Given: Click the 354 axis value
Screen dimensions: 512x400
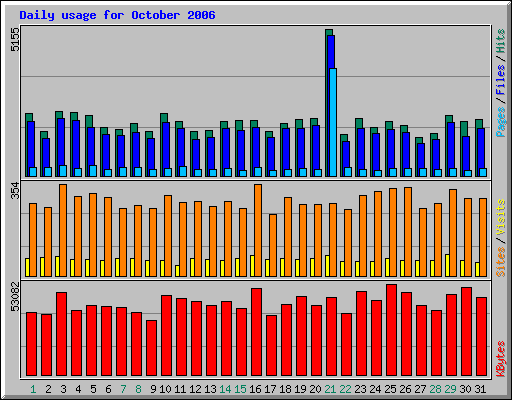Looking at the screenshot, I should tap(15, 191).
